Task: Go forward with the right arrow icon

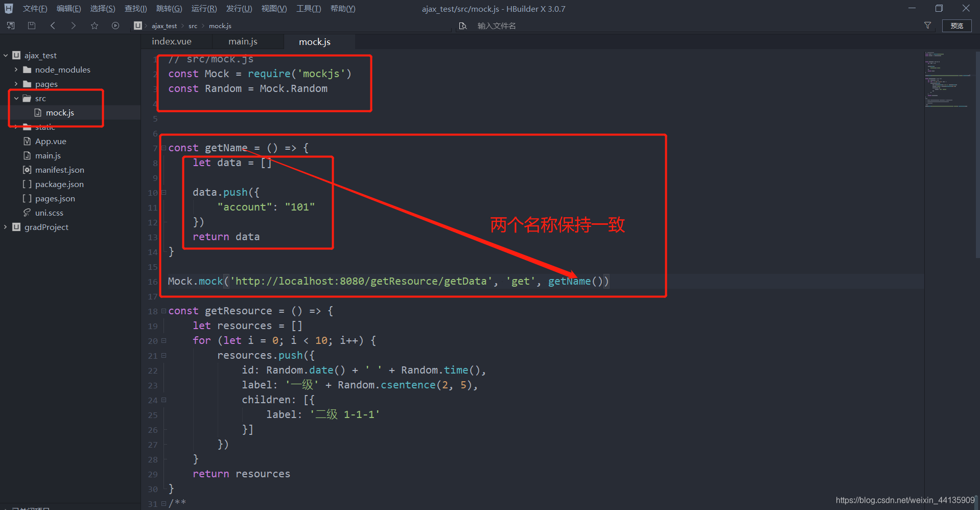Action: tap(74, 26)
